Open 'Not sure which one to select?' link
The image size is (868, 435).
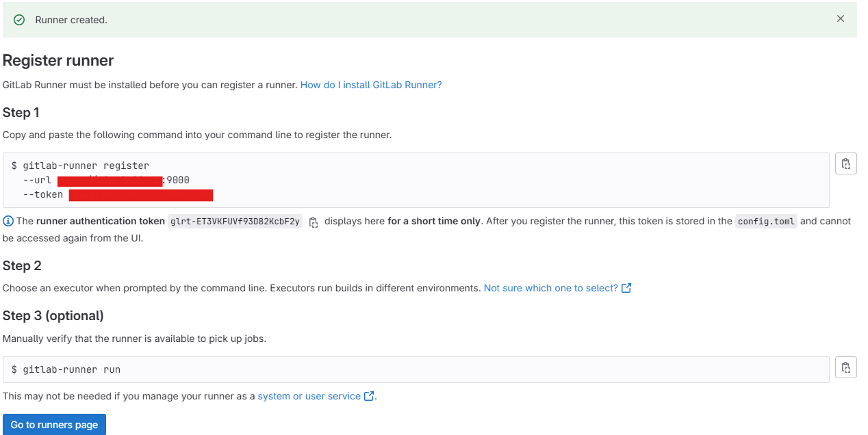tap(557, 288)
